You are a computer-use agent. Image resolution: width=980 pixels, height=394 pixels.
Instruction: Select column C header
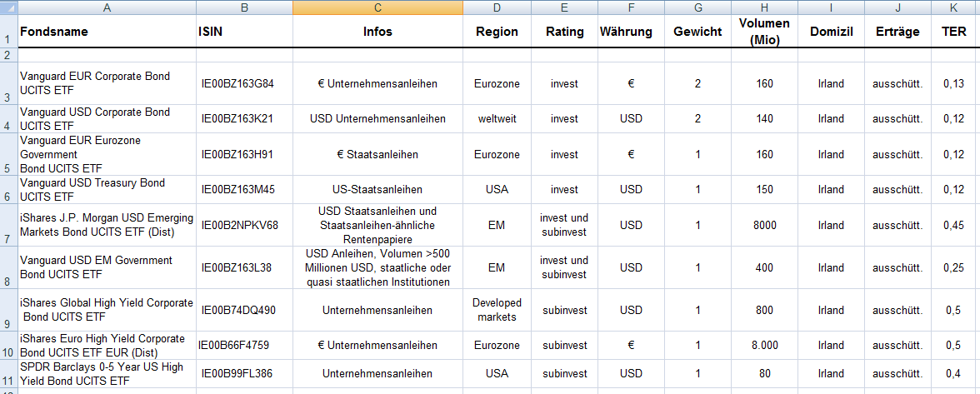[377, 7]
